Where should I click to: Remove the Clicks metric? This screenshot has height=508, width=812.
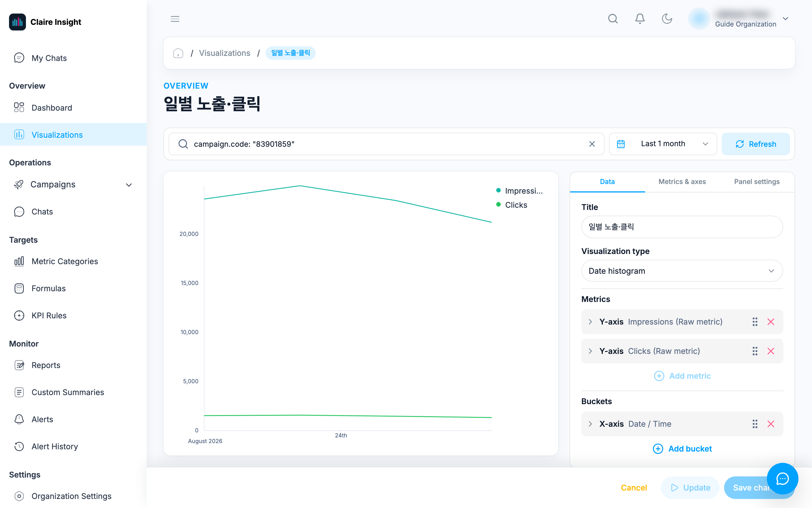(771, 351)
